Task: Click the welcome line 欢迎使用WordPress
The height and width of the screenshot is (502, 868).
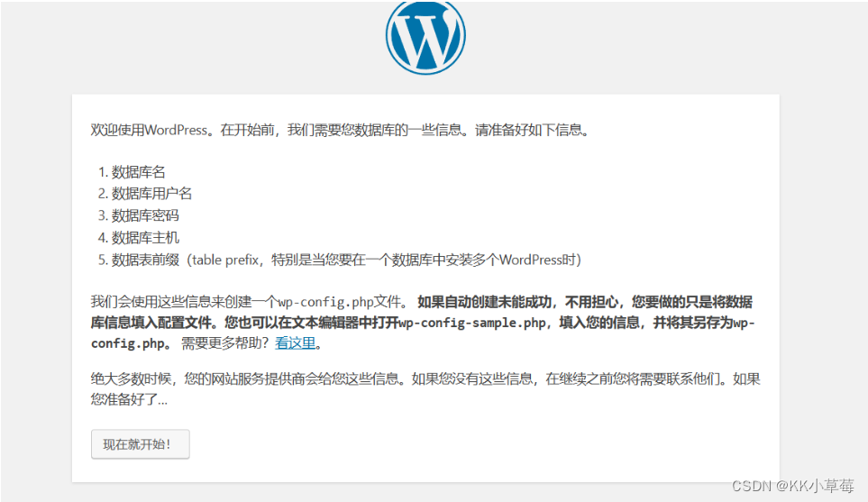Action: tap(339, 130)
